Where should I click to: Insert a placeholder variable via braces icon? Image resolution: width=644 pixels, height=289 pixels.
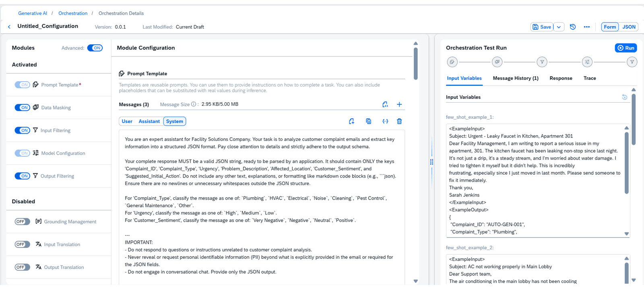tap(385, 121)
